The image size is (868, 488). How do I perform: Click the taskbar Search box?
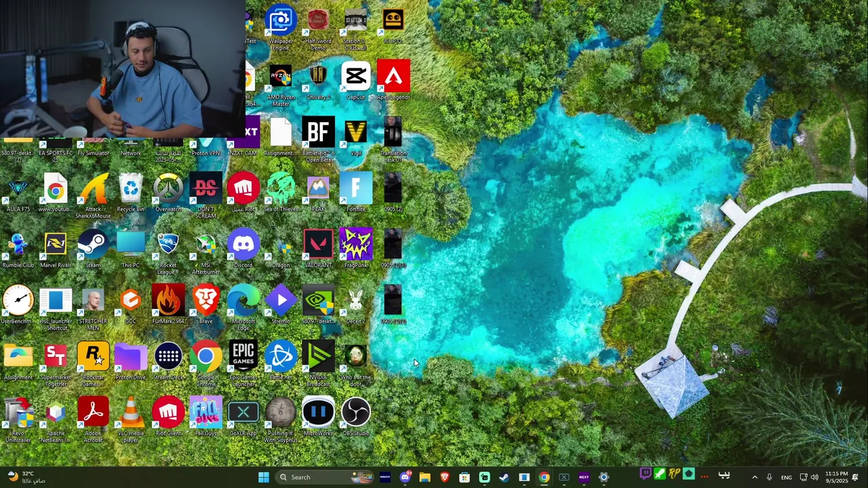click(324, 477)
